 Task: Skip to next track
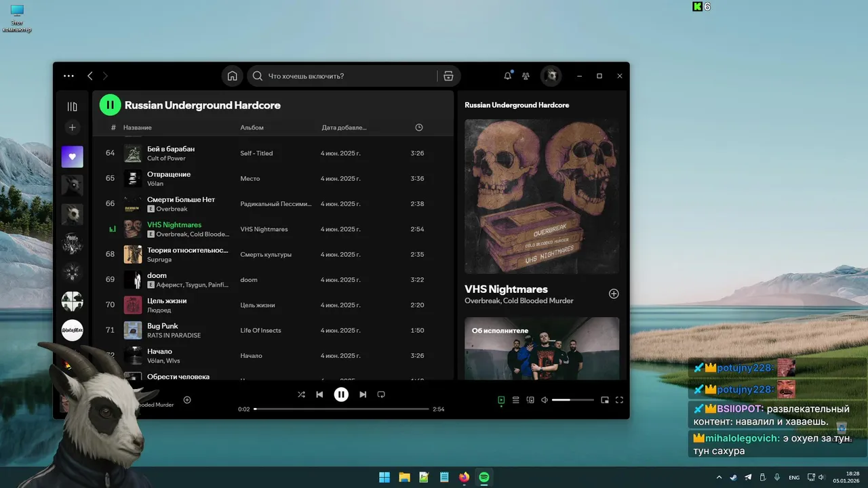pos(363,394)
